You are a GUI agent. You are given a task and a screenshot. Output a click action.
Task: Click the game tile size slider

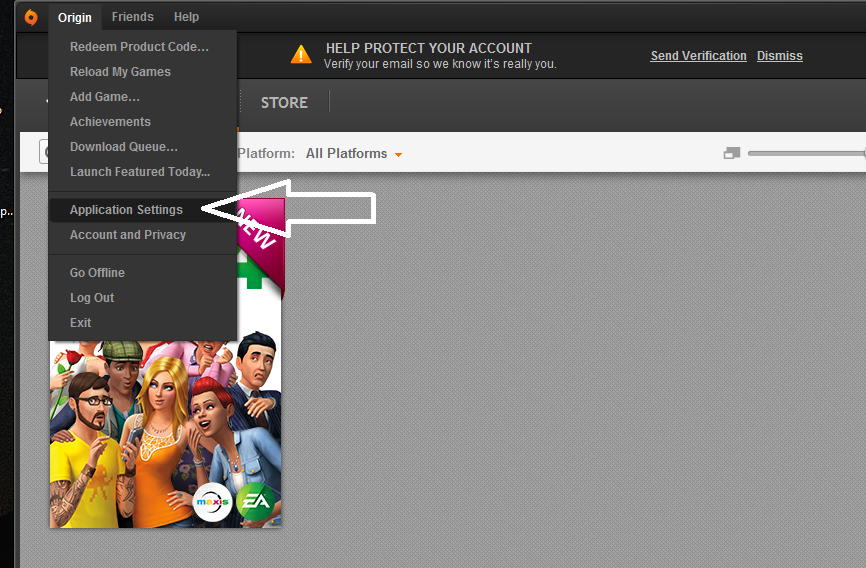click(x=806, y=154)
